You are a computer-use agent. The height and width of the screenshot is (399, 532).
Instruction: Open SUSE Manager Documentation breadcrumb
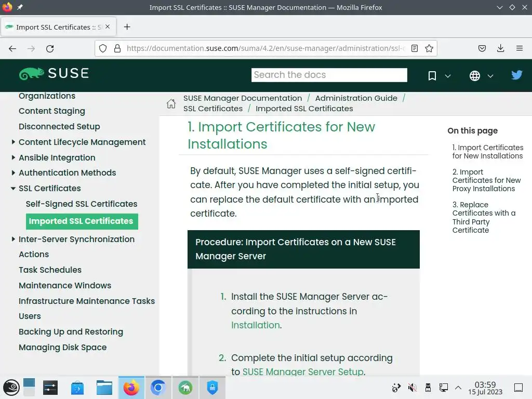(243, 98)
